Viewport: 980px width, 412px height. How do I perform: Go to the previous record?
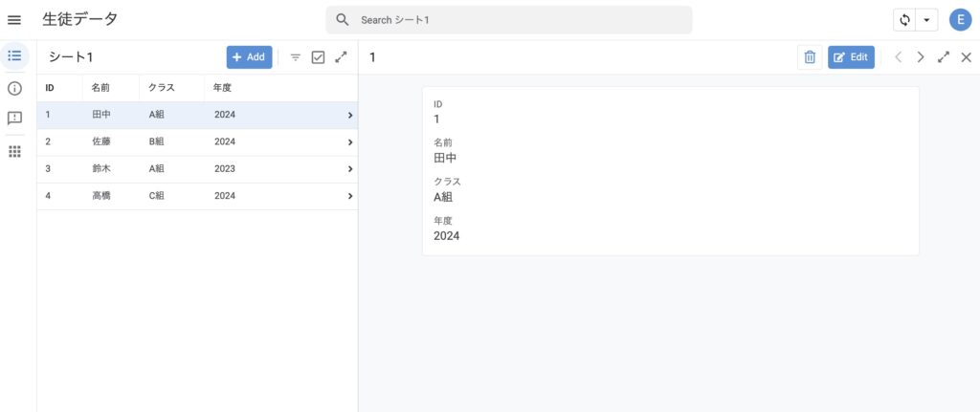pyautogui.click(x=898, y=57)
